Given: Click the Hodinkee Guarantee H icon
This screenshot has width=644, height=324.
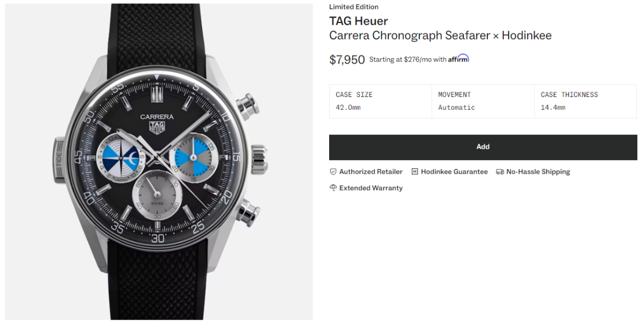Looking at the screenshot, I should pos(415,172).
